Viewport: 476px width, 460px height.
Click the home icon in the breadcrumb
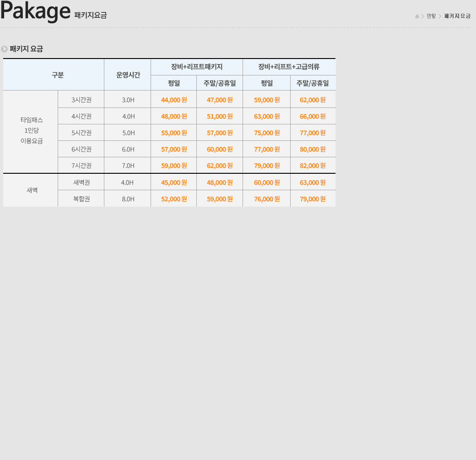pos(417,16)
